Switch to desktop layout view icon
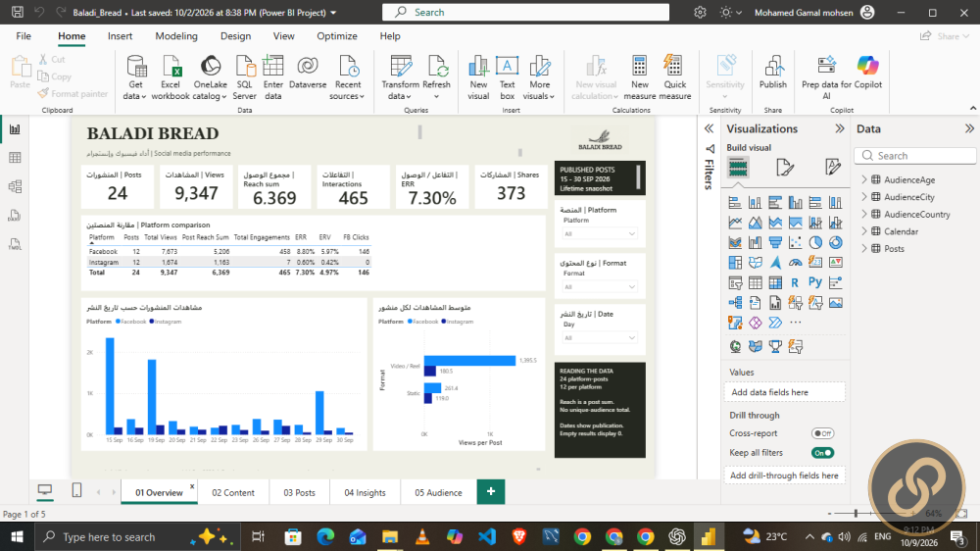 coord(45,490)
